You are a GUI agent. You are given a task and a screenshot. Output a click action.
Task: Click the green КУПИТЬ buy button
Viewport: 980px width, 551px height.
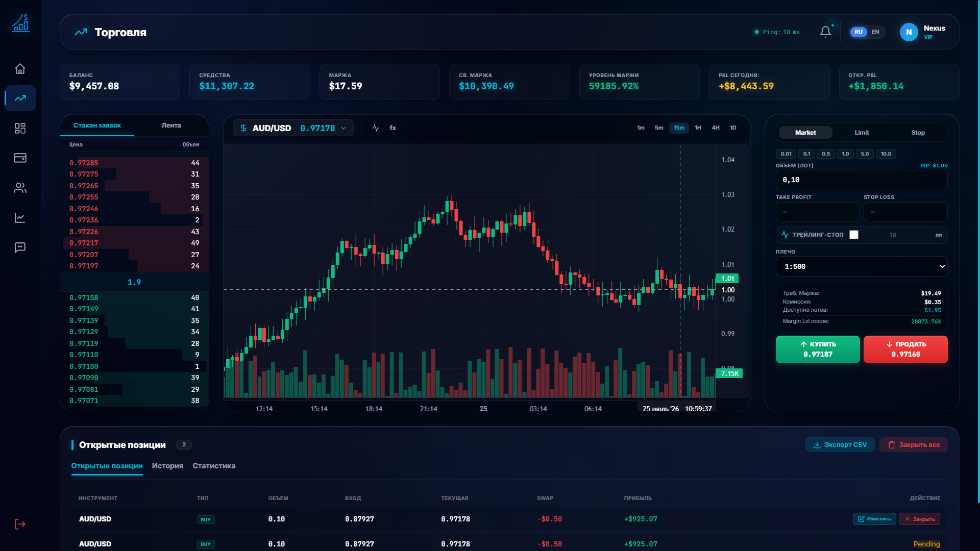[x=818, y=349]
